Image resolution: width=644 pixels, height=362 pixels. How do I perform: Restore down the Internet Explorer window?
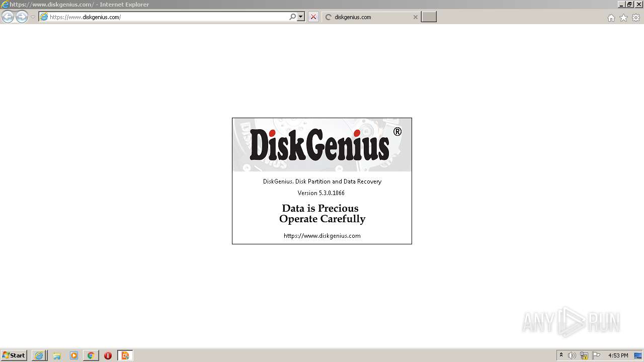[629, 4]
